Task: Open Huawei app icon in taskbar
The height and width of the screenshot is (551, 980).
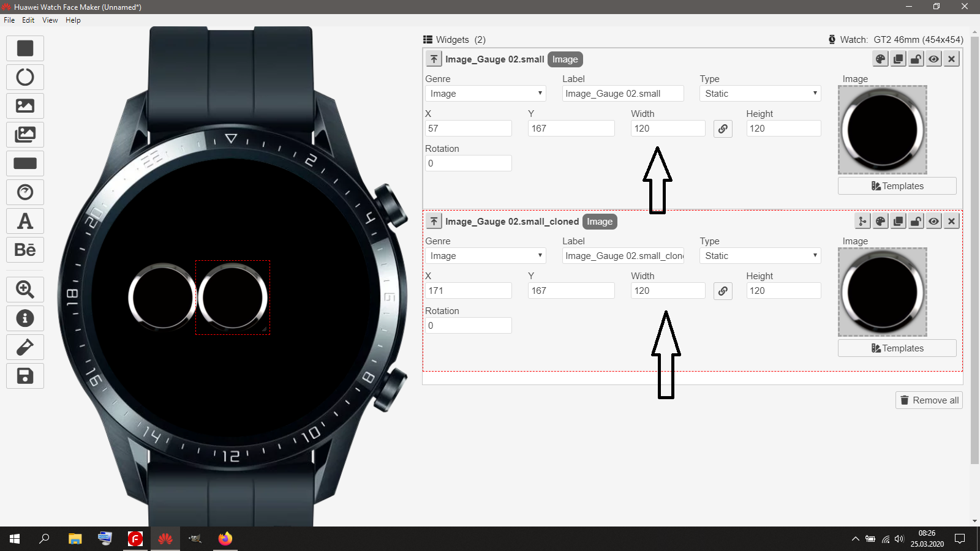Action: pyautogui.click(x=165, y=539)
